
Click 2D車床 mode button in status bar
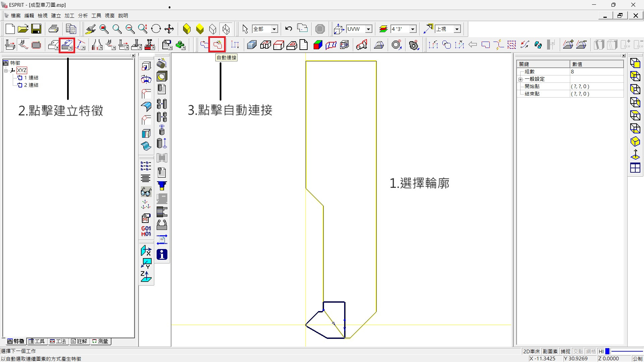point(531,351)
